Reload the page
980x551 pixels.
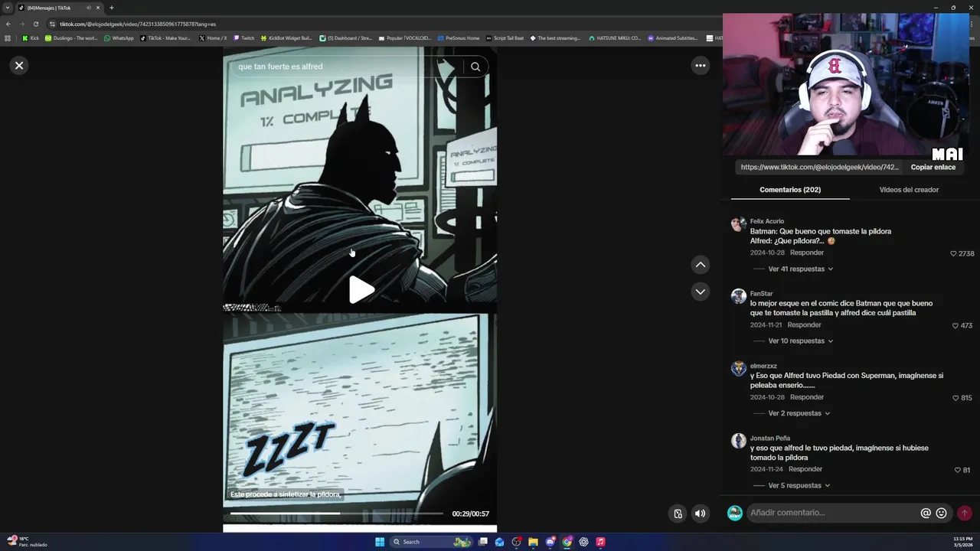[x=35, y=24]
